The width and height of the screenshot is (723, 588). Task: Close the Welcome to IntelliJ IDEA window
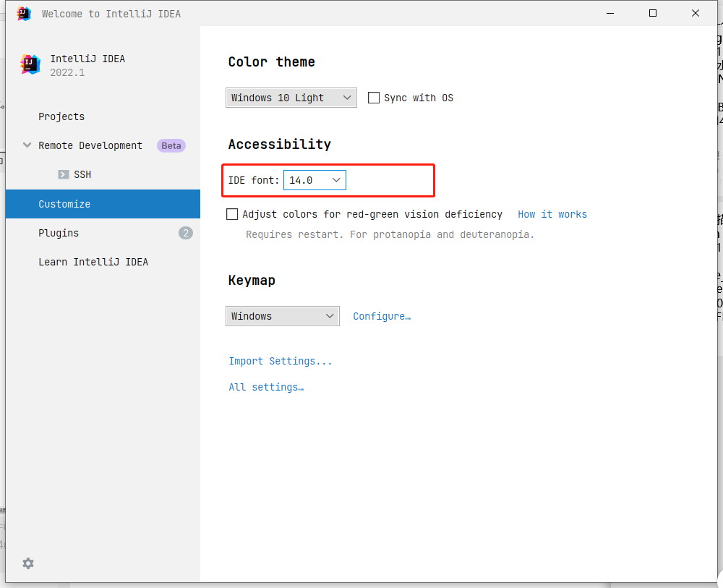(696, 13)
